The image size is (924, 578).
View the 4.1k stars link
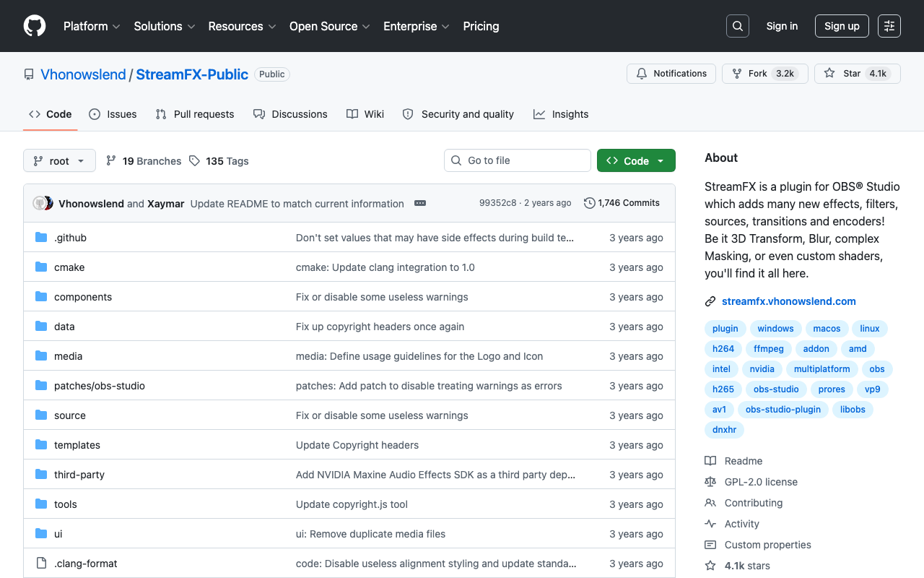pyautogui.click(x=737, y=566)
